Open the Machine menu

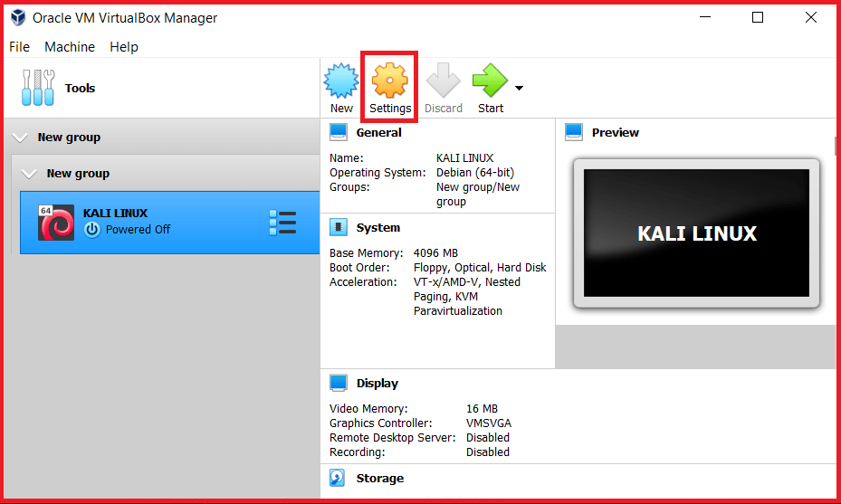coord(70,47)
